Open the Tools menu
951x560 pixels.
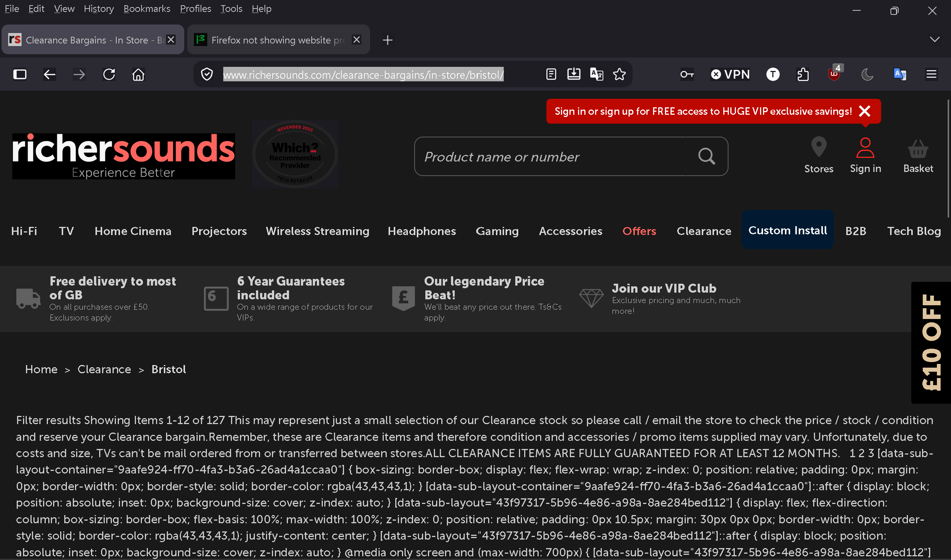point(231,9)
